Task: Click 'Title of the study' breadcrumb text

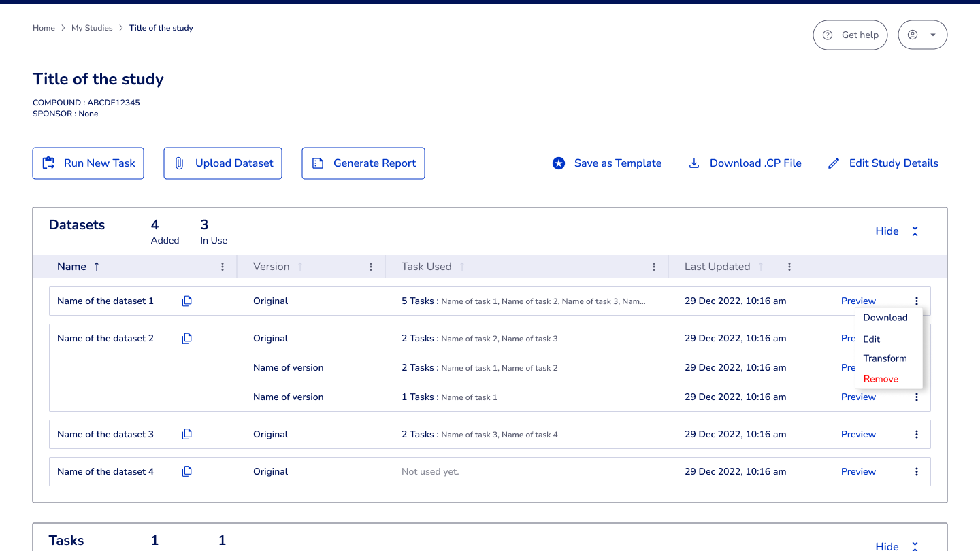Action: pos(161,28)
